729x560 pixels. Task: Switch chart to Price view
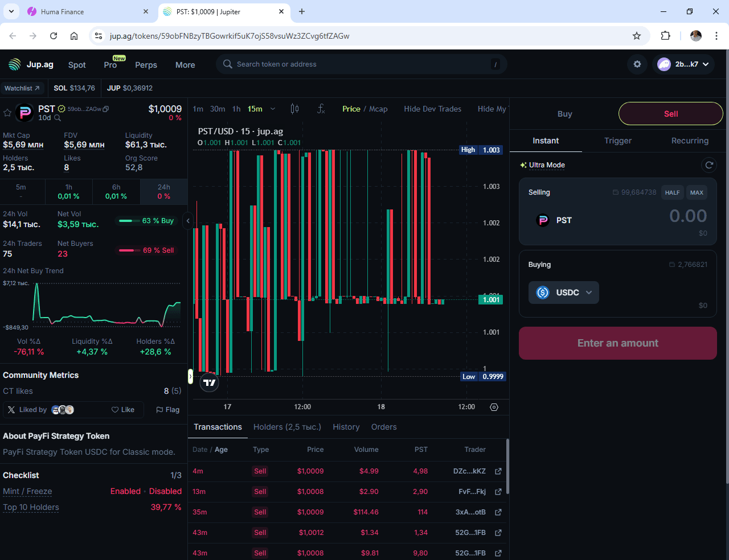point(351,109)
